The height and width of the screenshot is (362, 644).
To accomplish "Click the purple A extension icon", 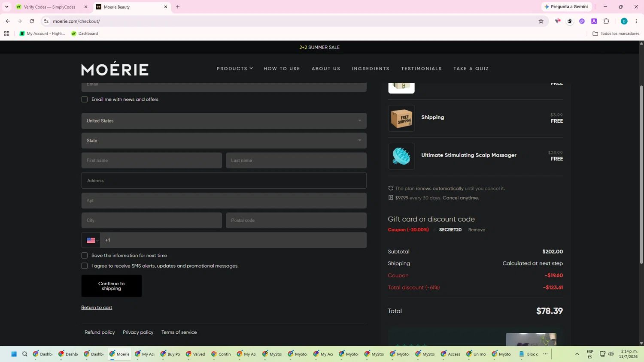I will [x=594, y=21].
